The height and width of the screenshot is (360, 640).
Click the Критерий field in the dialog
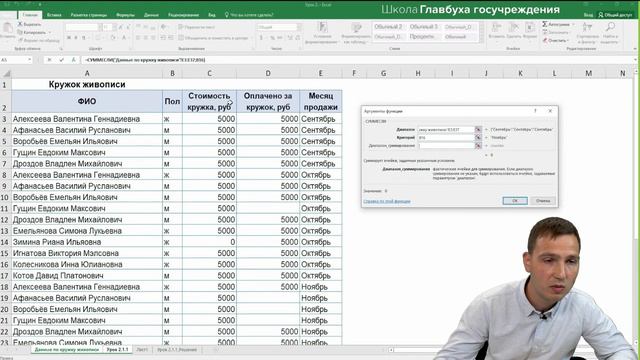(446, 138)
